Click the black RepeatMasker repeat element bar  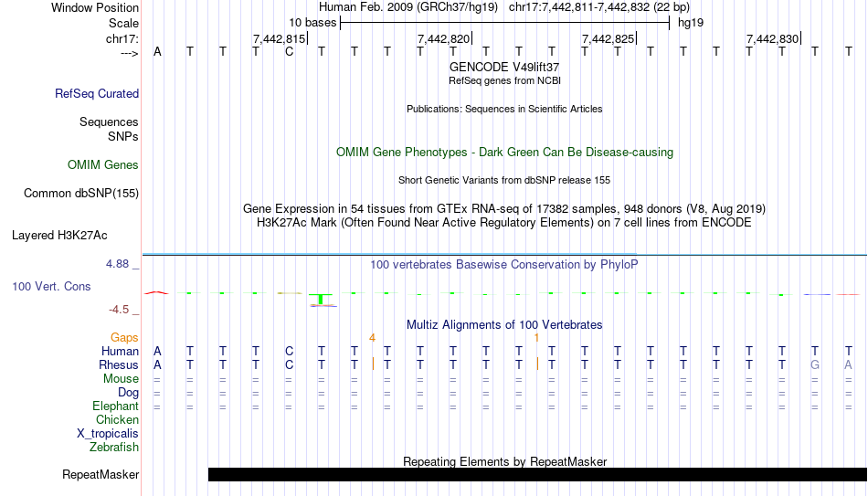[x=537, y=474]
